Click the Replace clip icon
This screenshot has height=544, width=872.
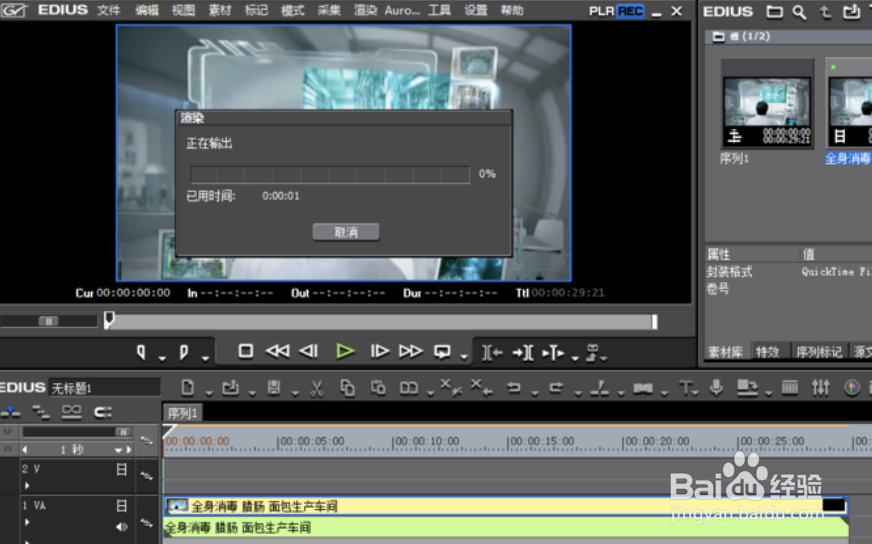point(409,388)
